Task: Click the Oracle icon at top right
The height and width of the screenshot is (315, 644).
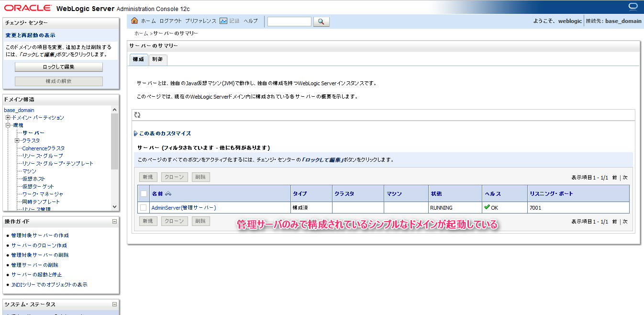Action: point(633,6)
